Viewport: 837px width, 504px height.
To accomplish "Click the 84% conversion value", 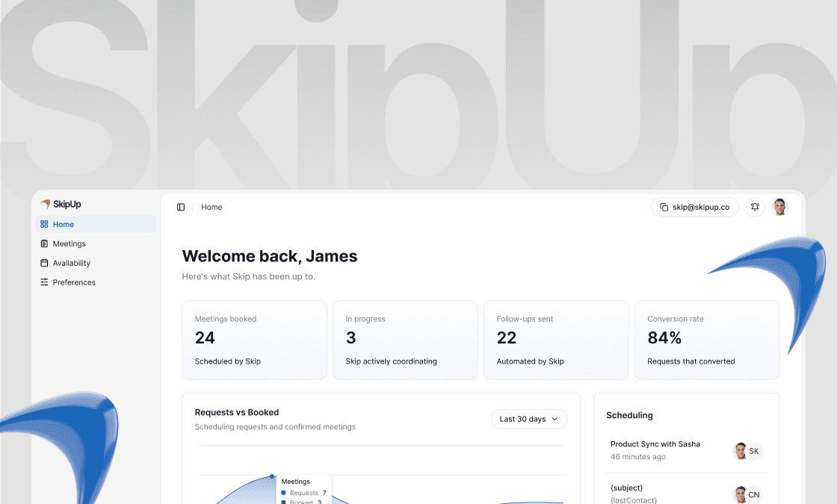I will [664, 337].
